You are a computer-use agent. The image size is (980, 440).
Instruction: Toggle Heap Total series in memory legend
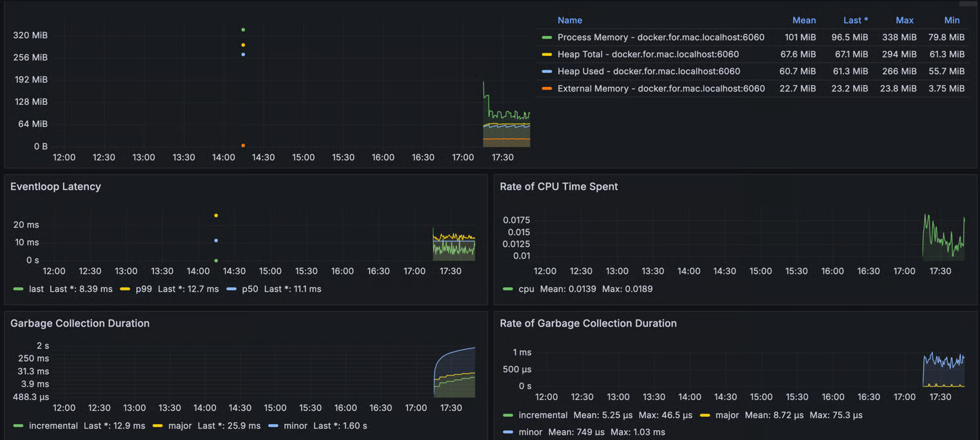click(x=648, y=55)
